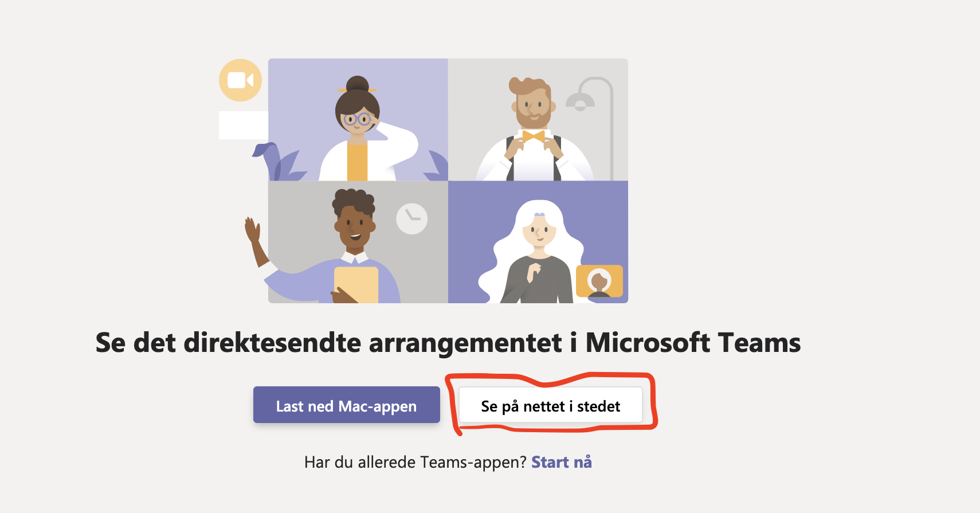980x513 pixels.
Task: Click the video camera icon in the orange circle
Action: (240, 80)
